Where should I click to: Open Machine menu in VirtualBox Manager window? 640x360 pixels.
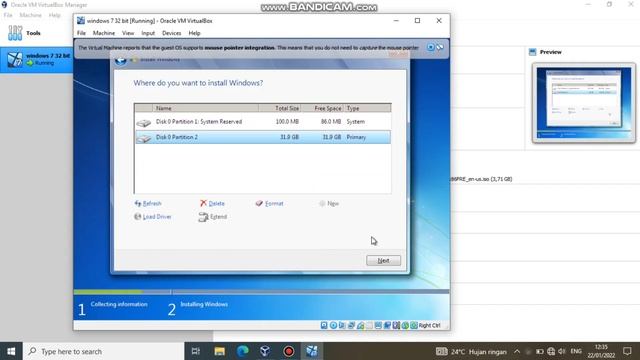pyautogui.click(x=31, y=15)
